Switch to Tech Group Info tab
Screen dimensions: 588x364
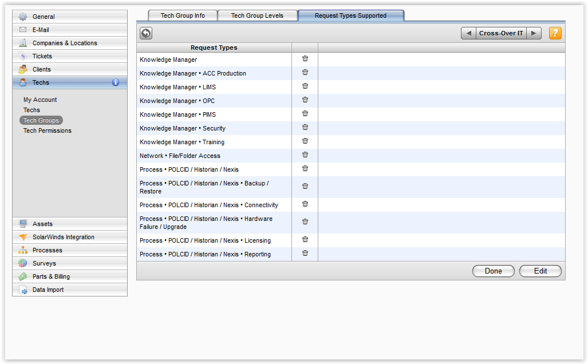click(183, 16)
